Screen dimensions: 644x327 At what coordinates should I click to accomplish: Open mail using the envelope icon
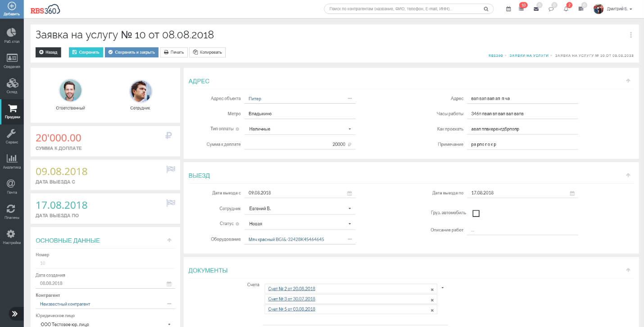coord(537,9)
